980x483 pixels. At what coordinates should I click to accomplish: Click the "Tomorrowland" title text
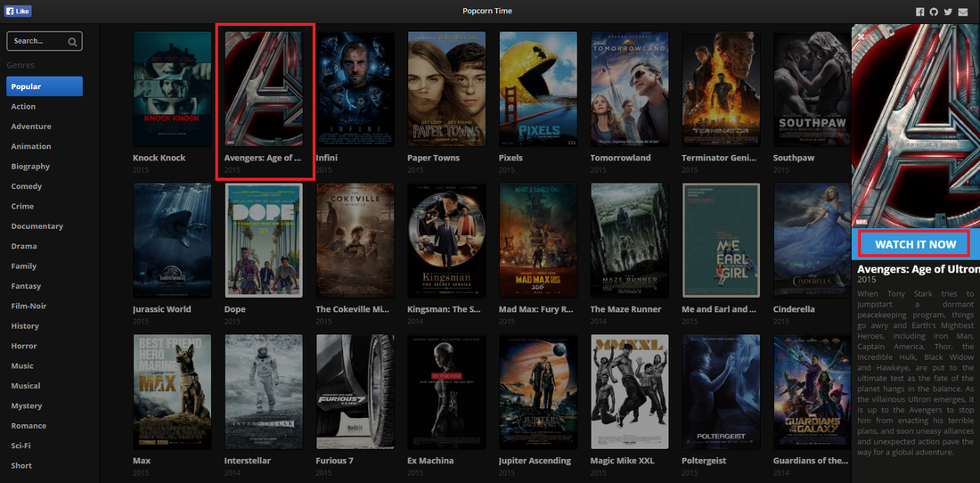pyautogui.click(x=621, y=158)
